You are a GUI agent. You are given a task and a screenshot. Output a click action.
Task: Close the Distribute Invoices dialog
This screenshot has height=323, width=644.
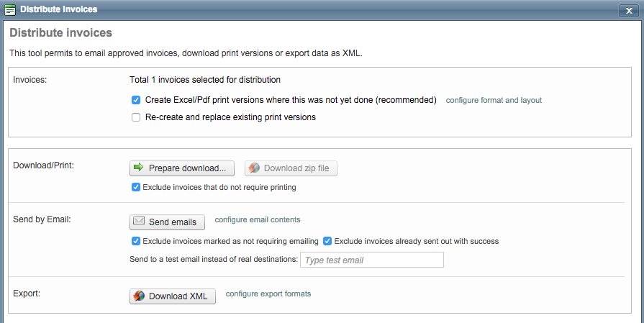click(x=630, y=10)
